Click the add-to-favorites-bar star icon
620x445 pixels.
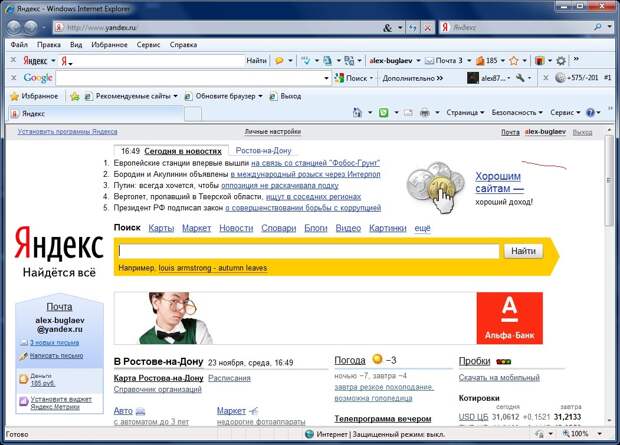click(75, 96)
